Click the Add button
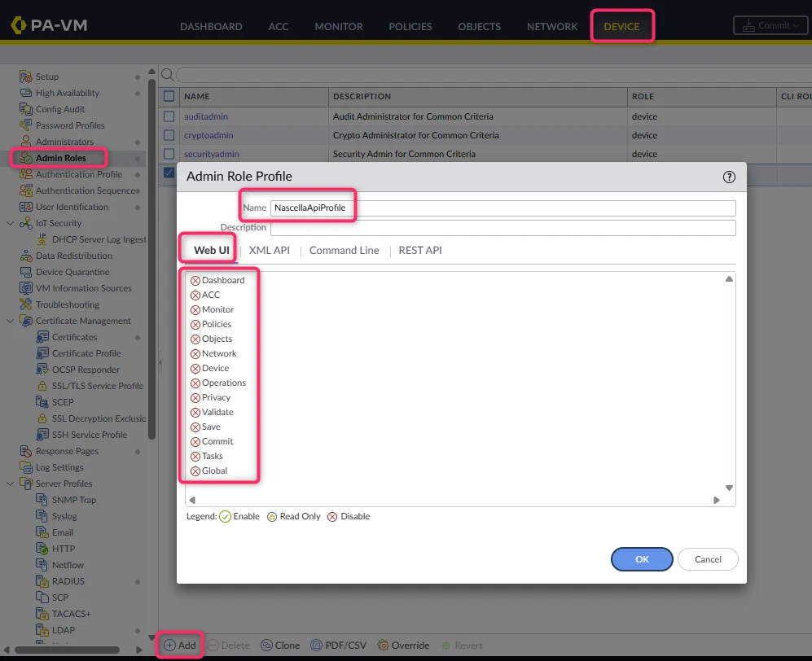Image resolution: width=812 pixels, height=661 pixels. (x=180, y=646)
